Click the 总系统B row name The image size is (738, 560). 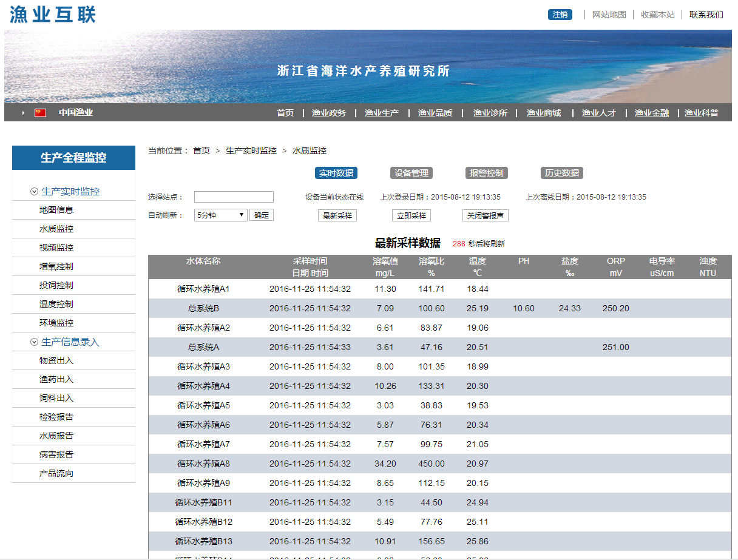tap(203, 309)
